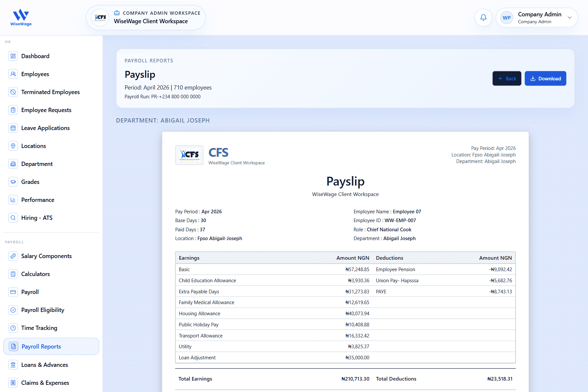This screenshot has width=588, height=392.
Task: Click the Total Earnings ₦210,713.30 value
Action: click(x=355, y=379)
